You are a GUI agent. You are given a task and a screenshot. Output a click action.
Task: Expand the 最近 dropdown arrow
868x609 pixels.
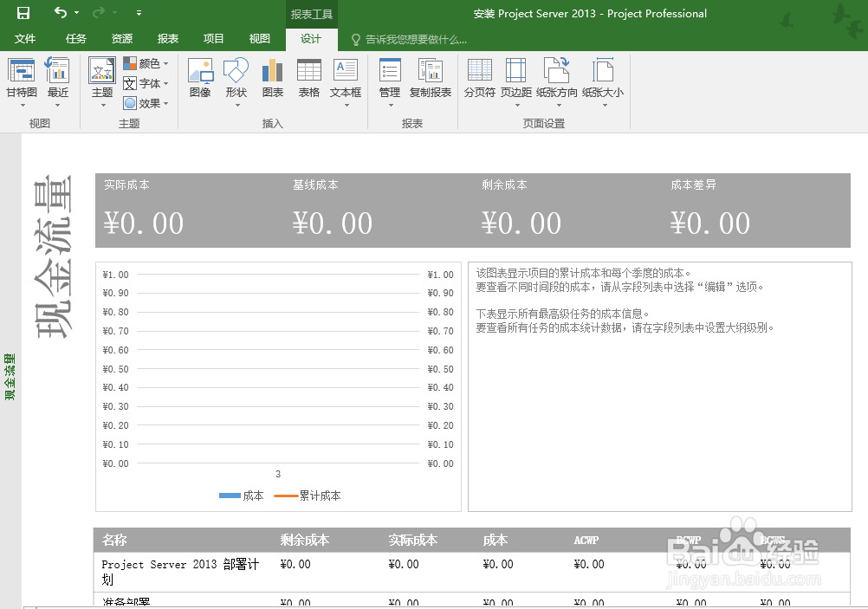pyautogui.click(x=57, y=105)
